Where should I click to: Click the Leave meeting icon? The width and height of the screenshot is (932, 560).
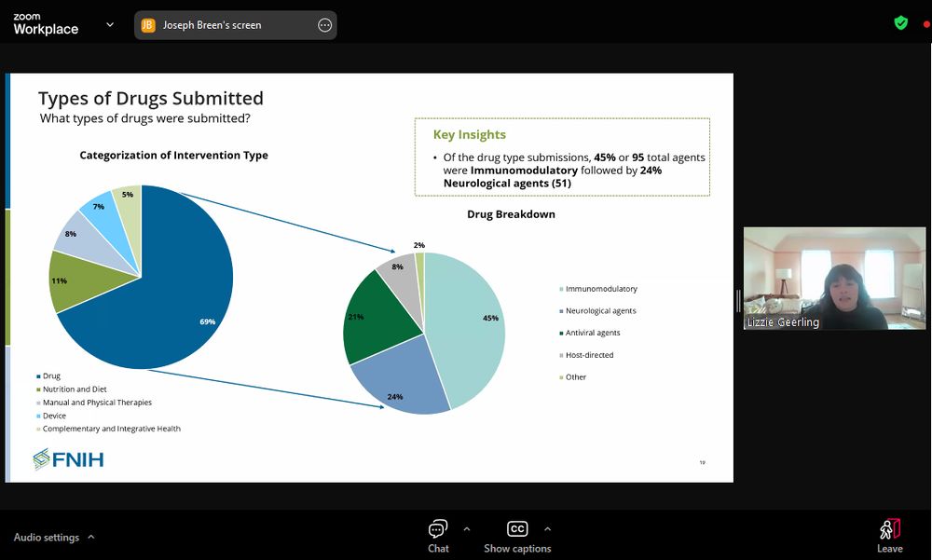pyautogui.click(x=889, y=528)
